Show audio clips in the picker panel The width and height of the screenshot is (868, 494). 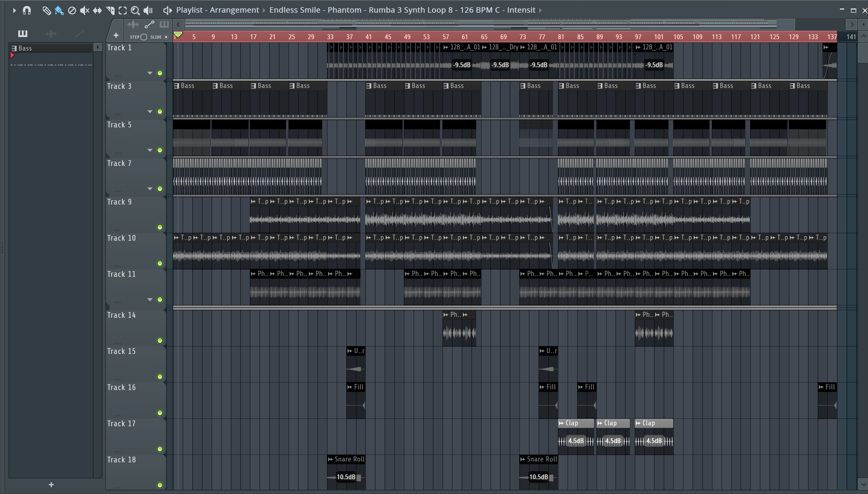(x=51, y=33)
